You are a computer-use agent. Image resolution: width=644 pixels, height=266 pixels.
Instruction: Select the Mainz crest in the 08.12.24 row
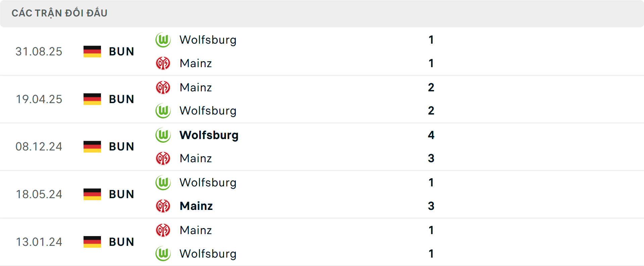163,159
